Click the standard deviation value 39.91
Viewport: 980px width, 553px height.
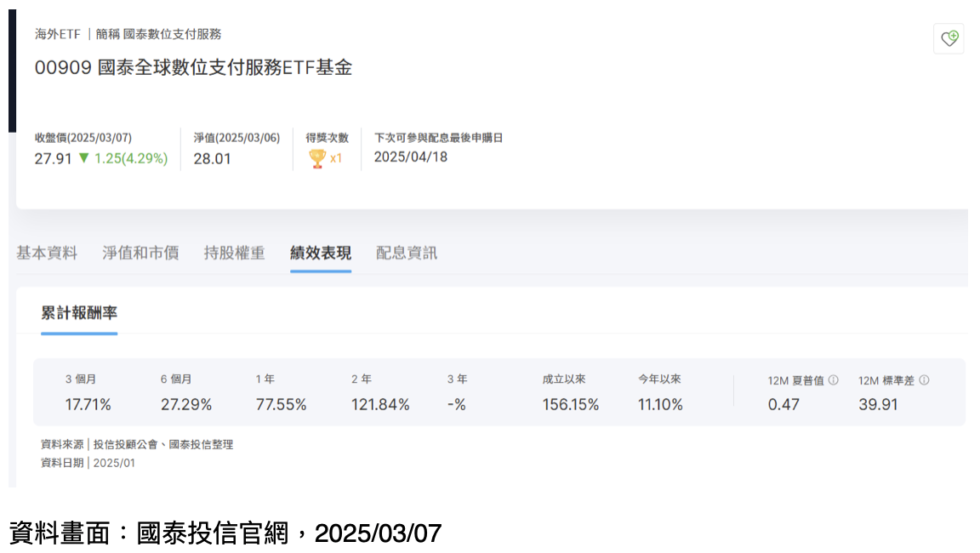tap(878, 405)
